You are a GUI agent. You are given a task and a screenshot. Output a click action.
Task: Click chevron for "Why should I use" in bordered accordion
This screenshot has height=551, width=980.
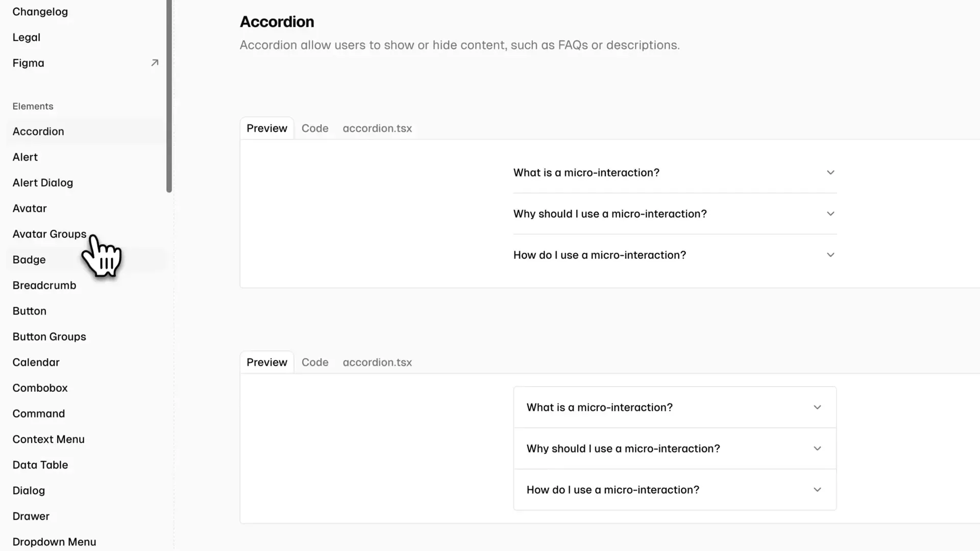tap(817, 448)
